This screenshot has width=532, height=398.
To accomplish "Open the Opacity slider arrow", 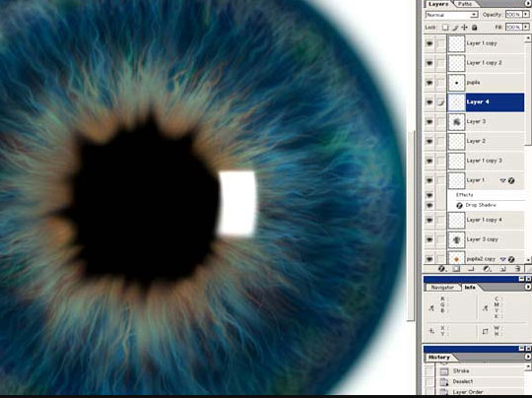I will click(525, 14).
